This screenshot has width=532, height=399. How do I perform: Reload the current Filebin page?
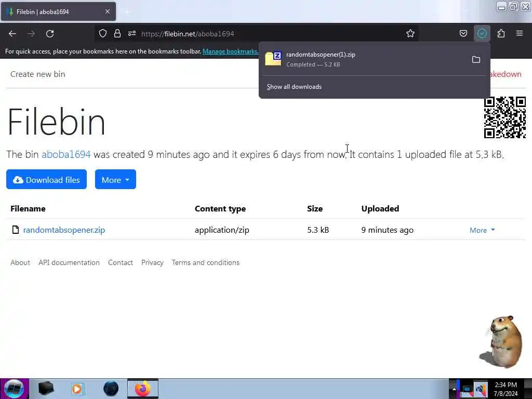[50, 34]
